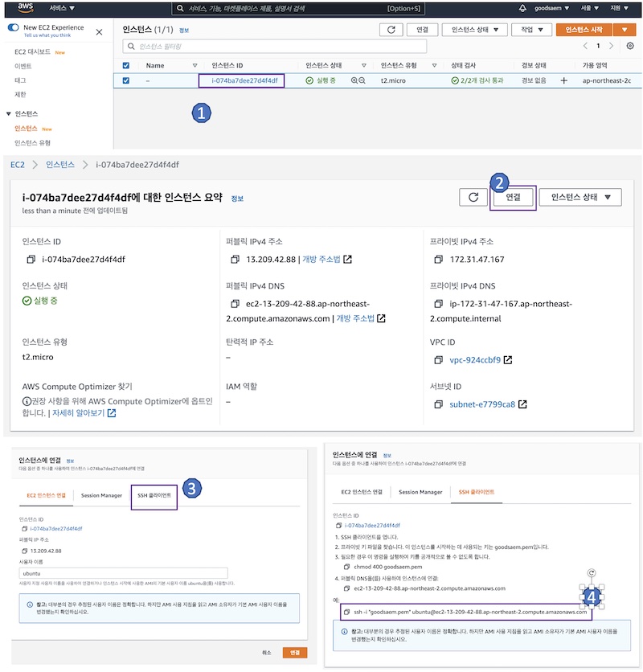Copy the ssh -i goodsaem.pem example command
This screenshot has width=643, height=672.
[346, 612]
